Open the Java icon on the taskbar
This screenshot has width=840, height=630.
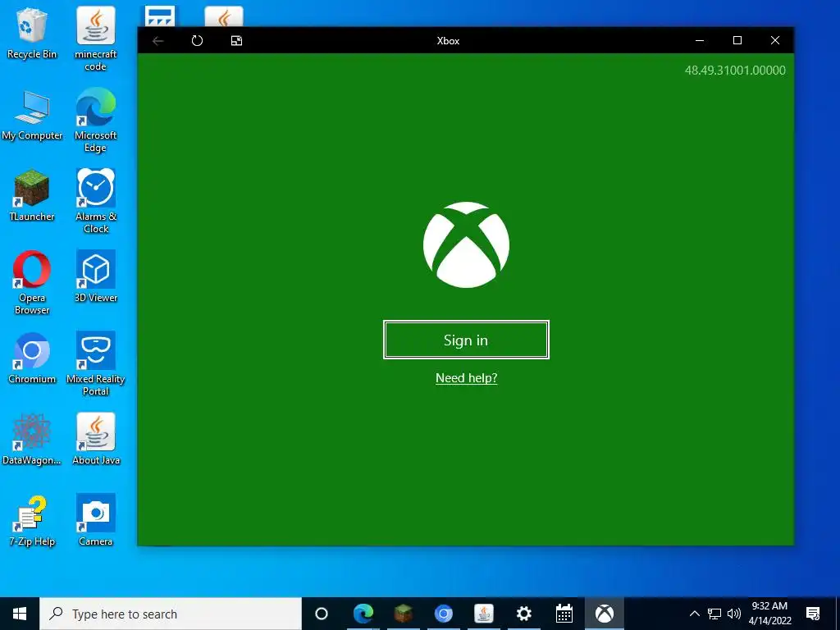coord(483,614)
